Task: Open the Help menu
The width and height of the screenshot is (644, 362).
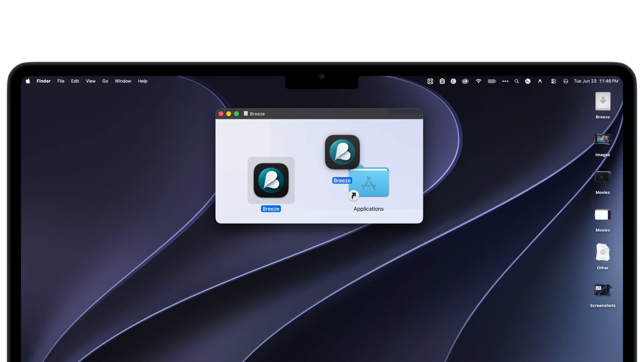Action: pyautogui.click(x=143, y=81)
